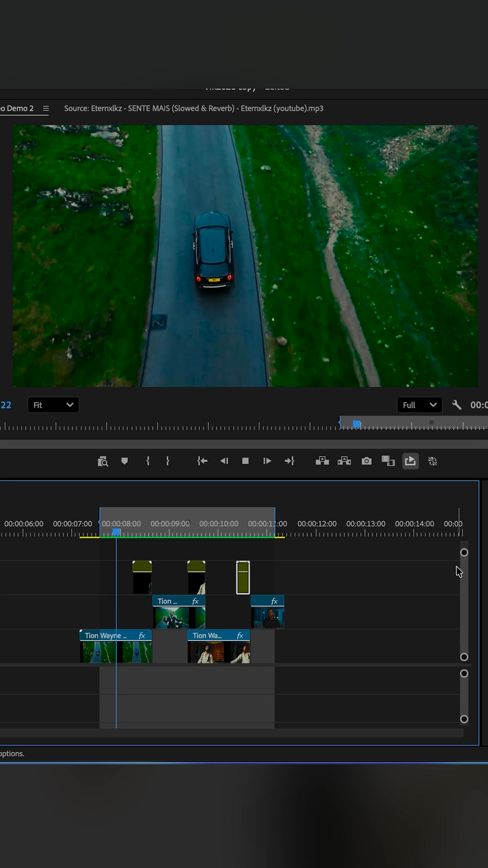488x868 pixels.
Task: Click the car video frame in the Program monitor
Action: click(245, 256)
